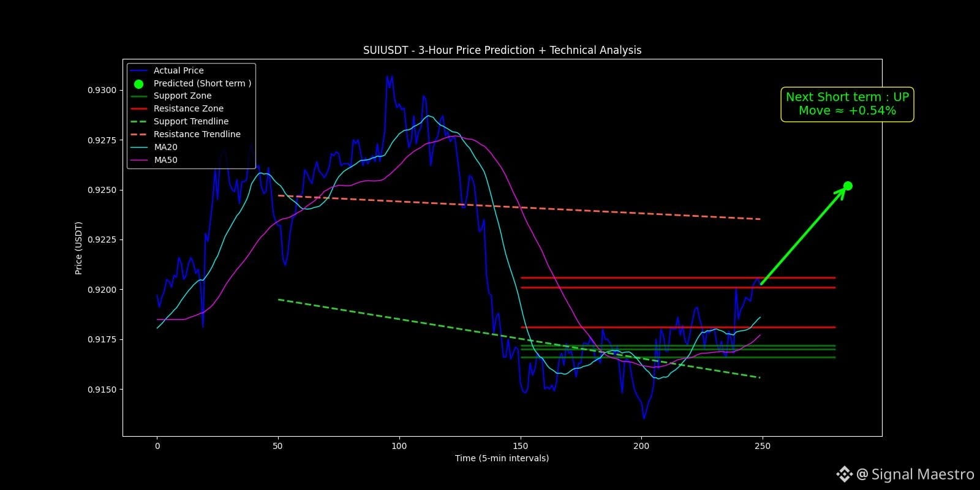Screen dimensions: 980x490
Task: Click the Time (5-min intervals) axis label
Action: 502,458
